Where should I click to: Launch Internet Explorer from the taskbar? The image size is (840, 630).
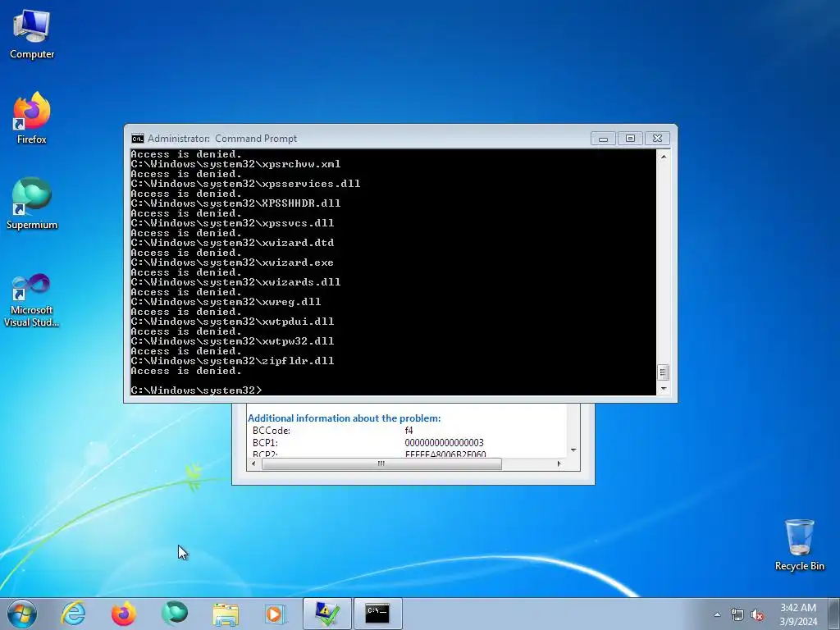coord(73,614)
